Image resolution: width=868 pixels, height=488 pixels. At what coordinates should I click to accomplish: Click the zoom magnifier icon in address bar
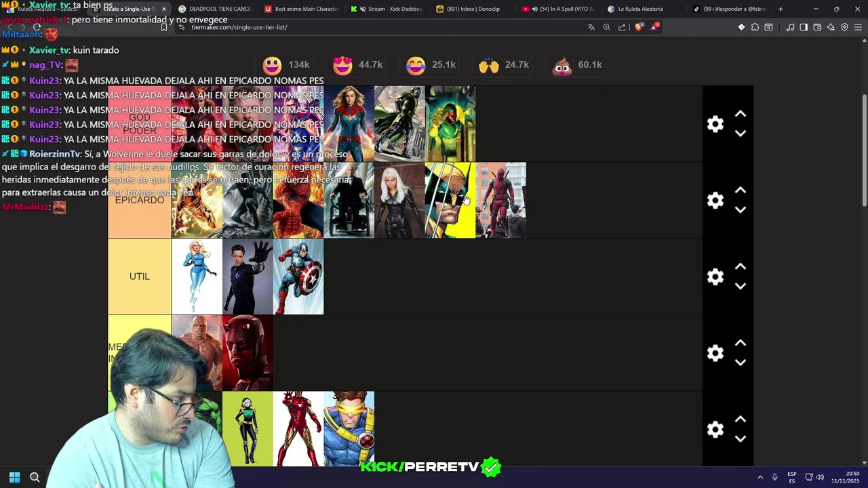(606, 27)
